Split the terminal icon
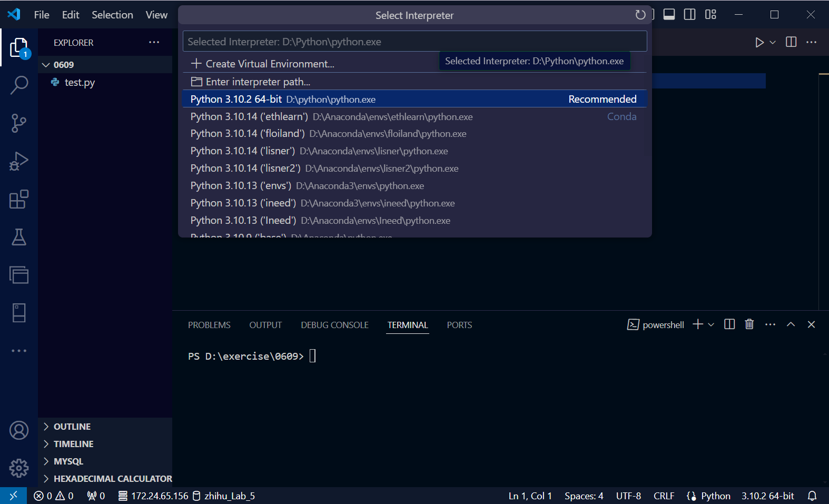The image size is (829, 504). [x=729, y=324]
